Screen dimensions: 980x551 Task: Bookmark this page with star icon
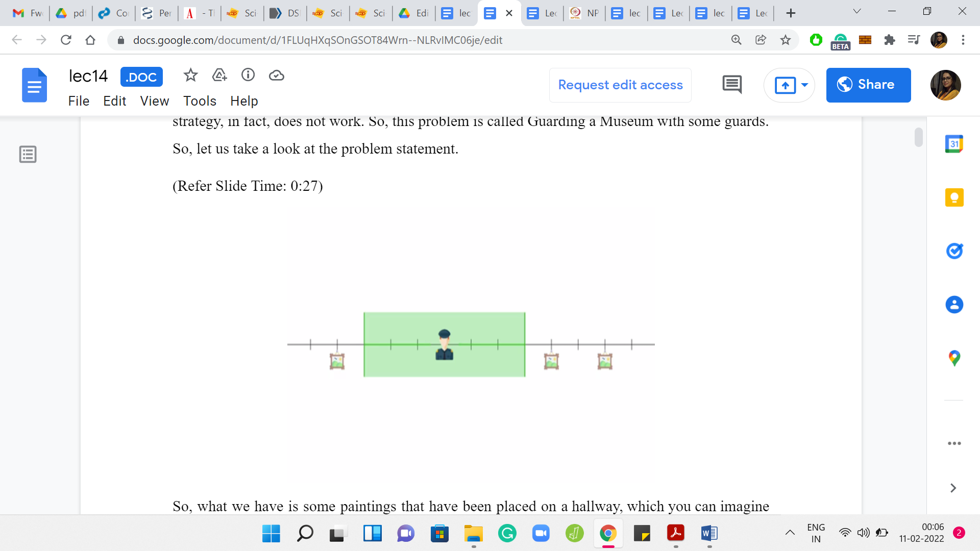pos(786,40)
